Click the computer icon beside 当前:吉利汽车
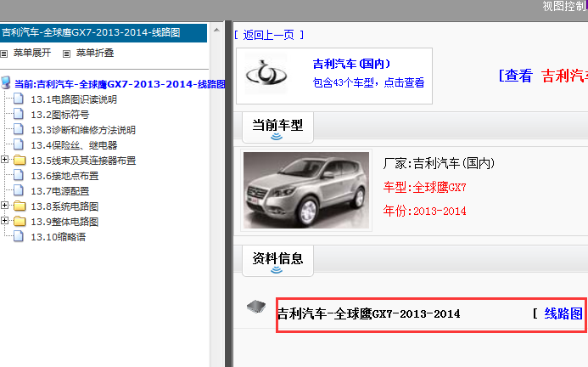 click(x=5, y=82)
